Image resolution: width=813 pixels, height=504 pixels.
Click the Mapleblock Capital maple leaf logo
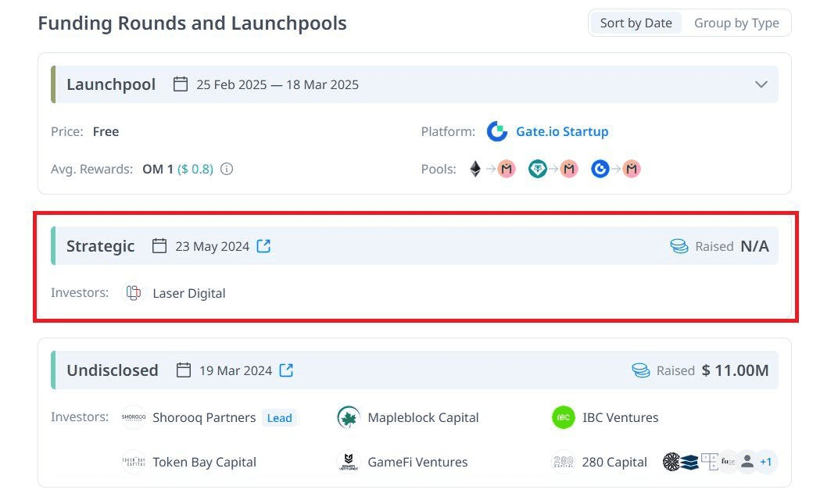pyautogui.click(x=349, y=417)
